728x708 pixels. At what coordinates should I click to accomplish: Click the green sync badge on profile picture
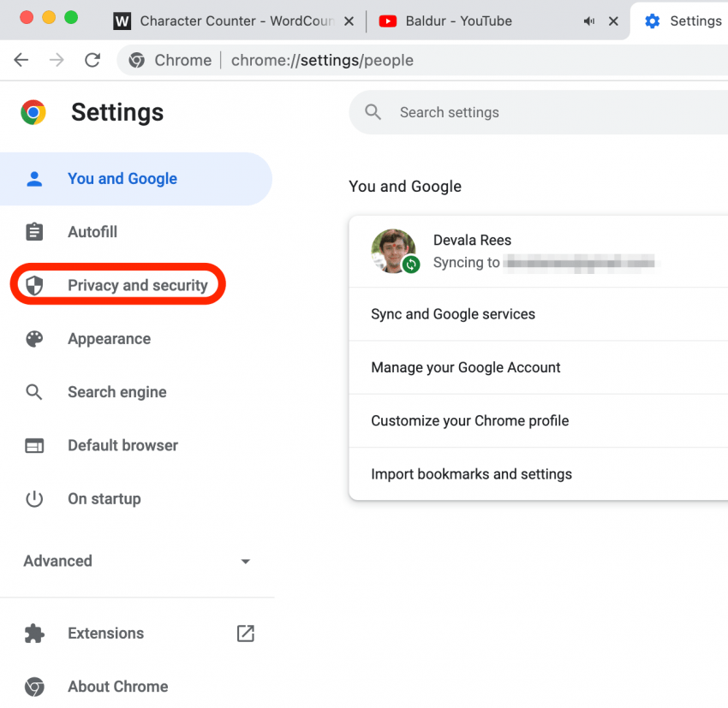tap(411, 265)
